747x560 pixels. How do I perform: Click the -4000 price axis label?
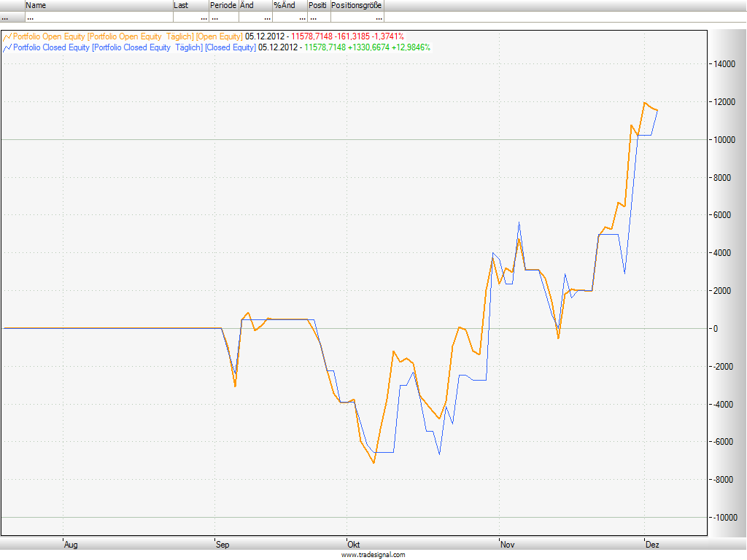[723, 404]
